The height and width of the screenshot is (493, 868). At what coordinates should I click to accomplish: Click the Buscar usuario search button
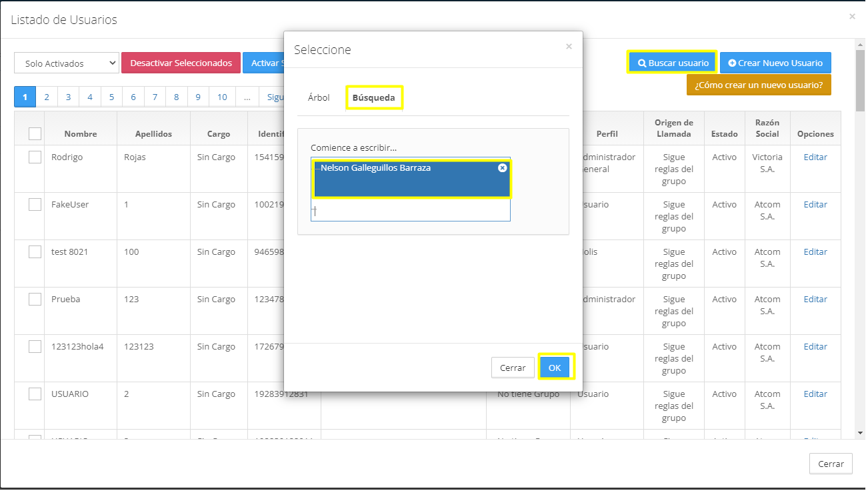click(672, 63)
